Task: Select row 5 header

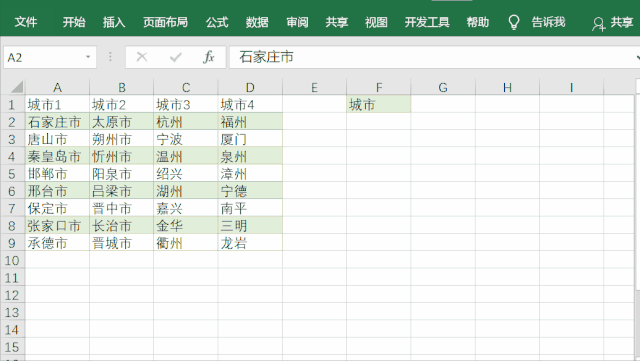Action: click(x=12, y=174)
